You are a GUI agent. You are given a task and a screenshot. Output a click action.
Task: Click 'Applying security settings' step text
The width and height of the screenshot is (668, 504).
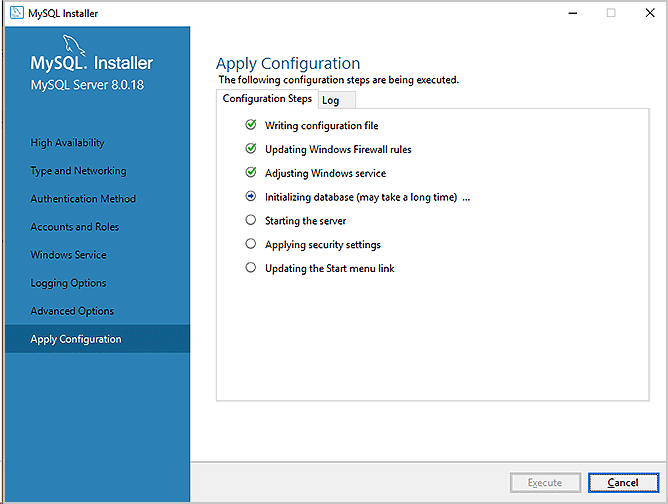323,245
